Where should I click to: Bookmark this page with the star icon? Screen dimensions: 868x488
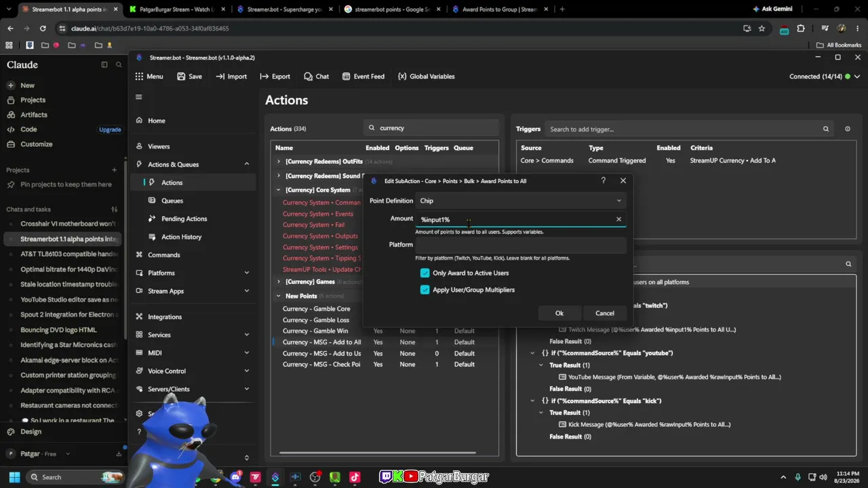coord(762,28)
